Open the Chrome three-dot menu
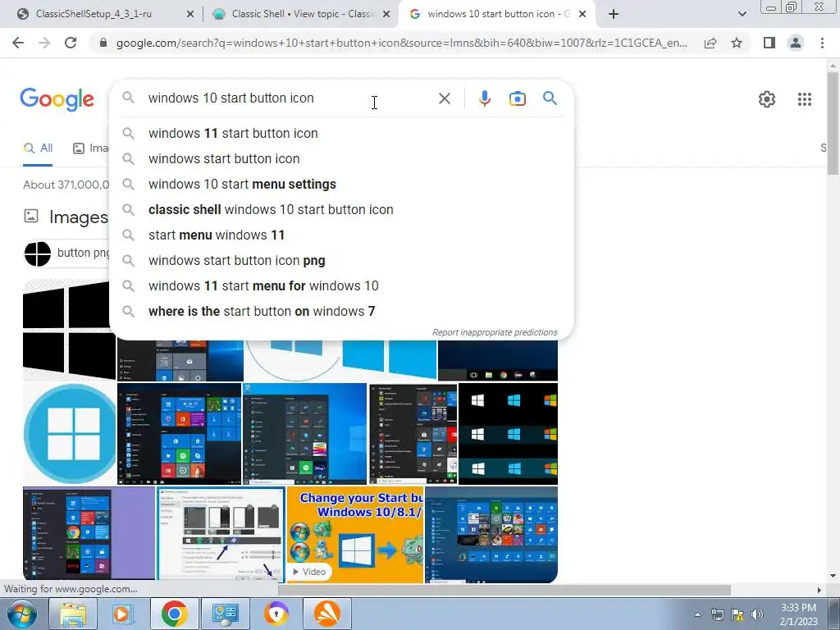This screenshot has width=840, height=630. (822, 43)
